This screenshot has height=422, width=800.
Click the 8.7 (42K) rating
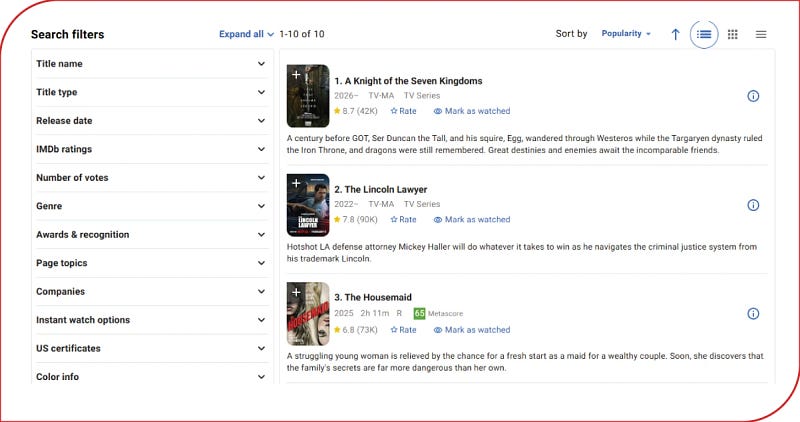[x=356, y=111]
